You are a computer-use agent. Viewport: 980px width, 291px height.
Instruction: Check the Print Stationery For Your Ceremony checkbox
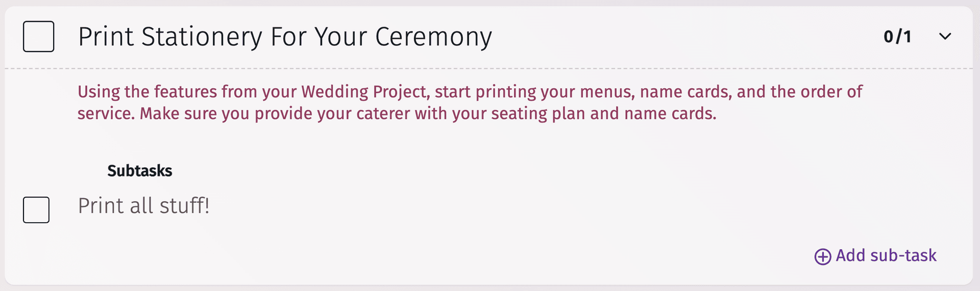click(x=39, y=36)
